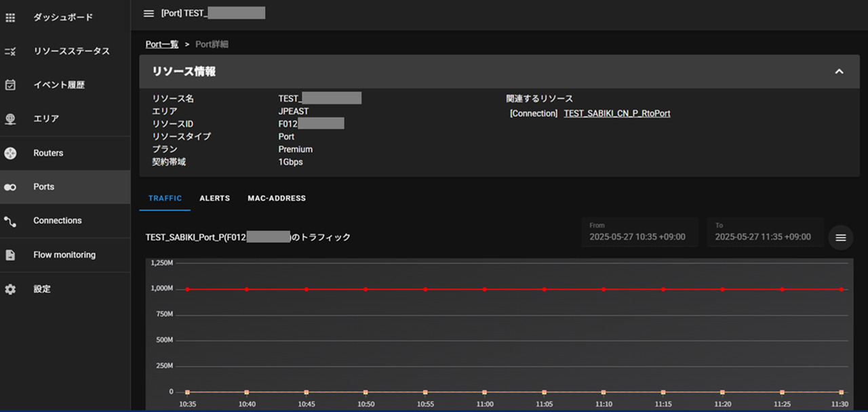Image resolution: width=868 pixels, height=412 pixels.
Task: Switch to the ALERTS tab
Action: 215,199
